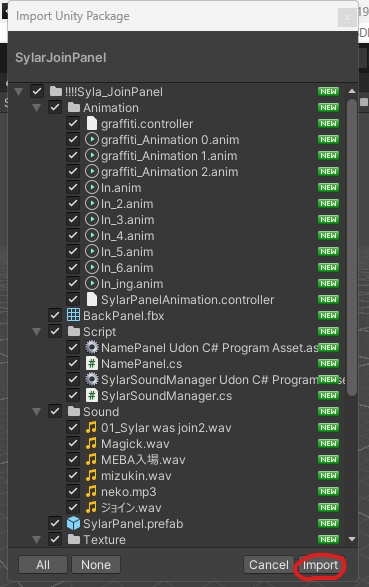Click the neko.mp3 audio note icon
This screenshot has width=369, height=587.
91,492
